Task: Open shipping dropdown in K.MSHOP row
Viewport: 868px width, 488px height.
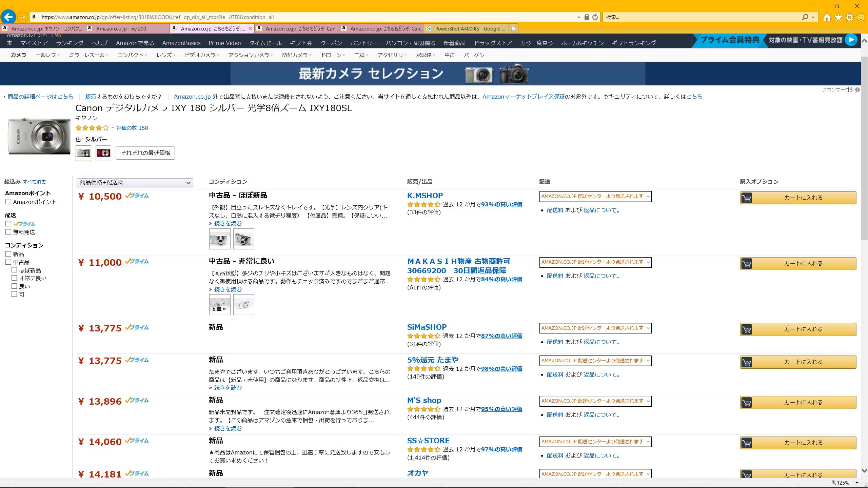Action: [x=595, y=197]
